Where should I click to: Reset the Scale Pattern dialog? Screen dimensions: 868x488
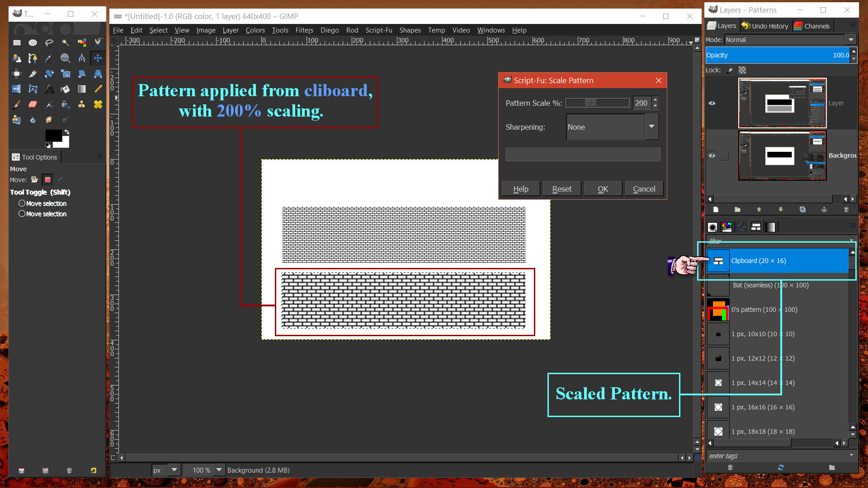point(561,188)
